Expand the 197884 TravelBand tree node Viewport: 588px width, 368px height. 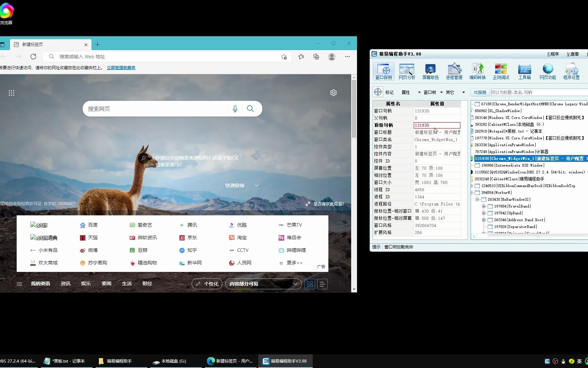(x=484, y=206)
